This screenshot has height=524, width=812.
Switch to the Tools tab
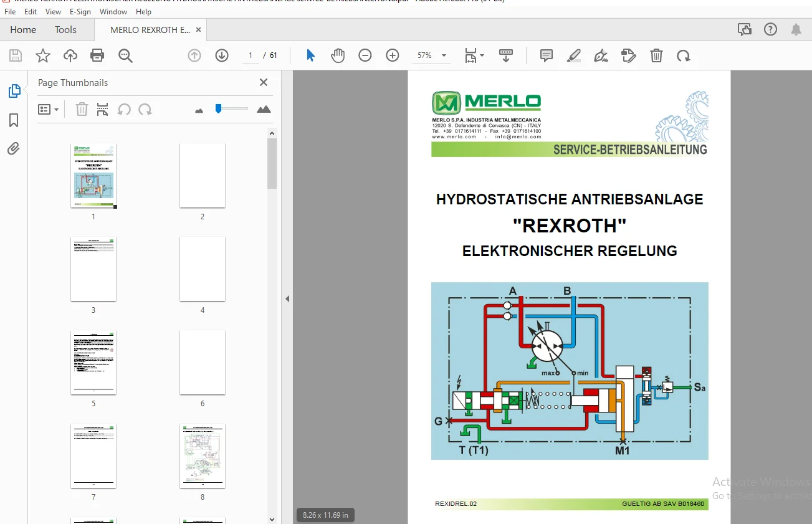(65, 29)
